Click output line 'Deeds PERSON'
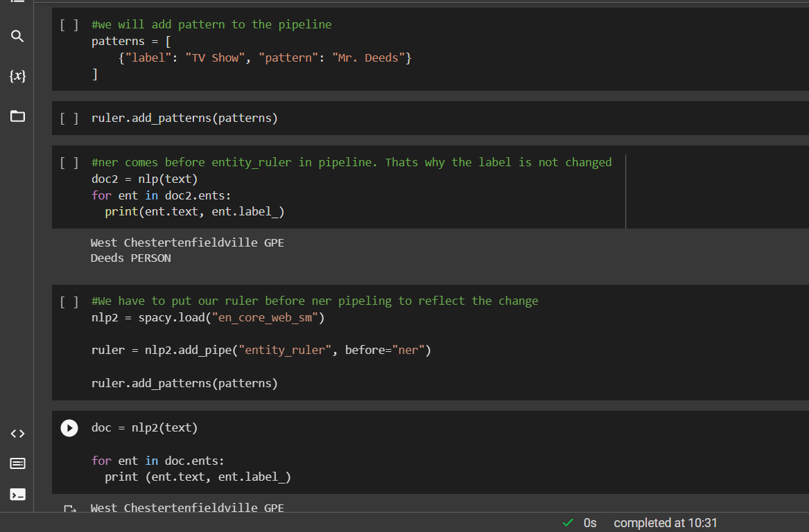The image size is (809, 532). point(130,258)
